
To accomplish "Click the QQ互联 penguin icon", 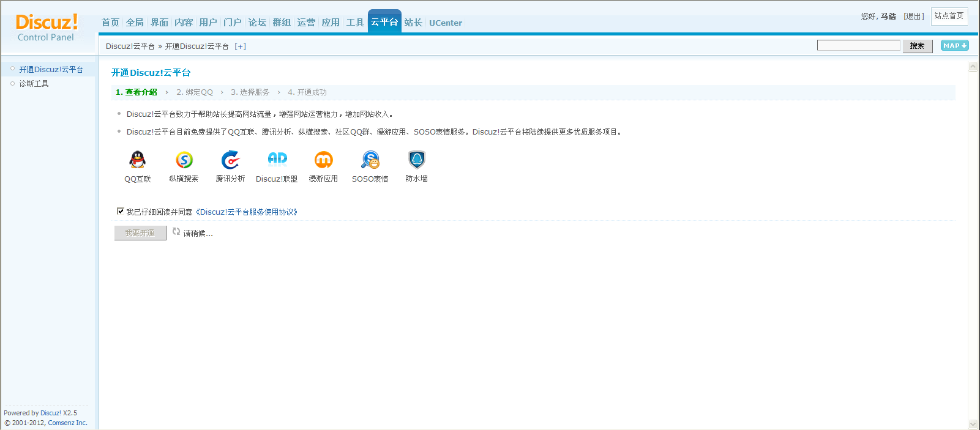I will click(138, 160).
